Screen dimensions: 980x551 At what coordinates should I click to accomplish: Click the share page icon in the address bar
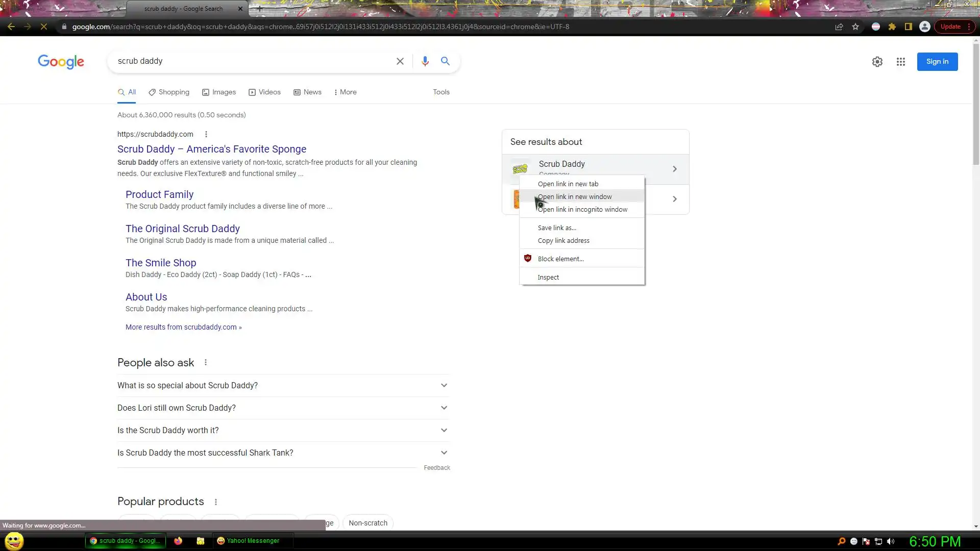(839, 27)
